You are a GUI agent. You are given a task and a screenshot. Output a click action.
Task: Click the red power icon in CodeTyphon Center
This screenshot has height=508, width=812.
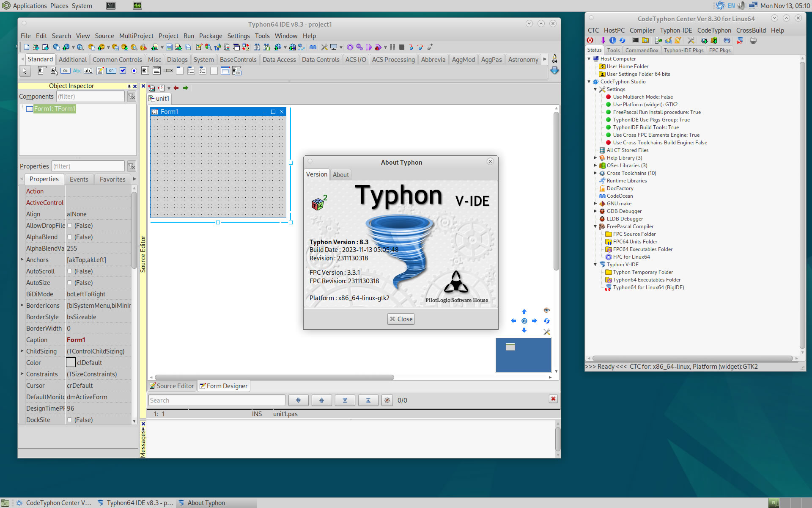pyautogui.click(x=590, y=41)
